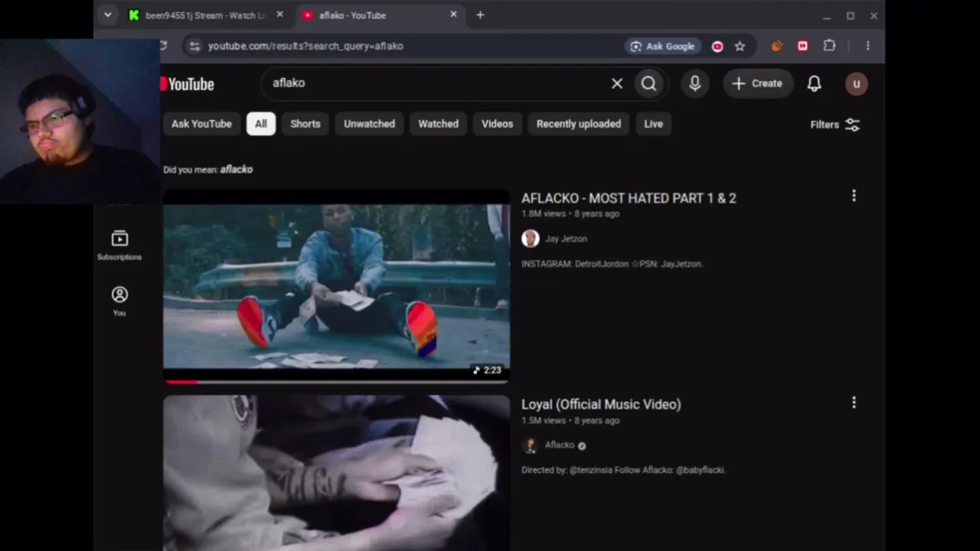This screenshot has height=551, width=980.
Task: Click the verified badge beside Aflacko
Action: 582,445
